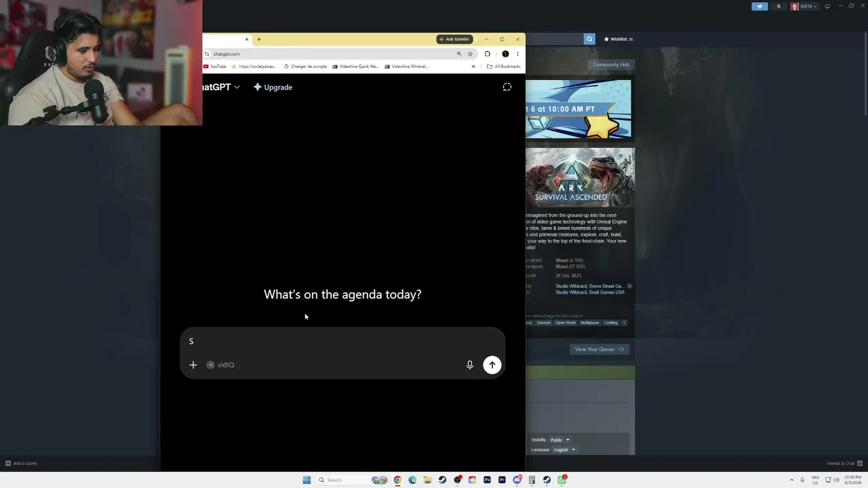Select the Open World tag

[x=566, y=323]
